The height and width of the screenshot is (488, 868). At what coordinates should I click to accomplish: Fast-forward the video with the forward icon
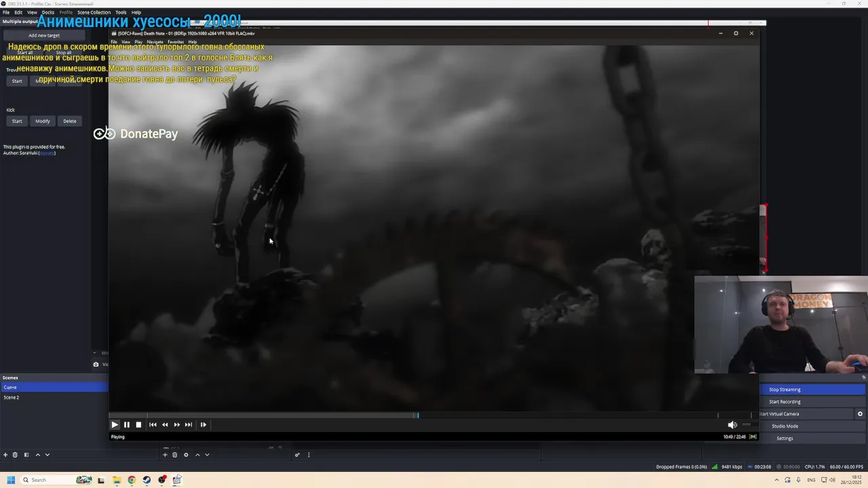click(177, 424)
